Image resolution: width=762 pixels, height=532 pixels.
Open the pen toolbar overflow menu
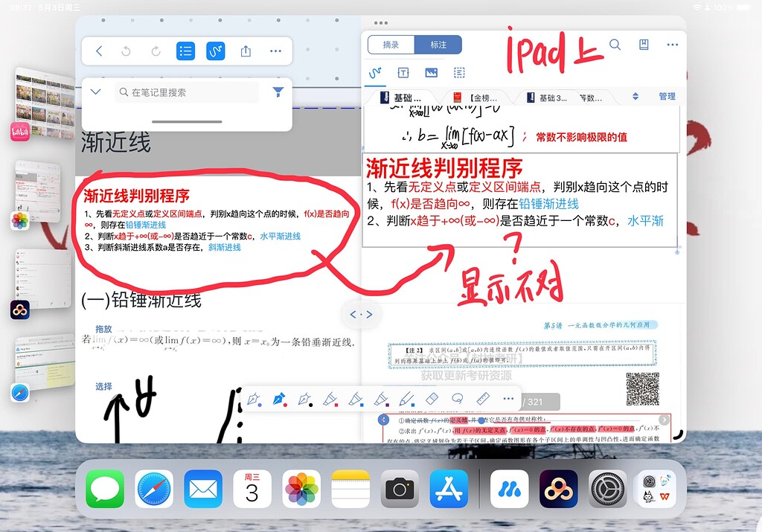point(508,399)
